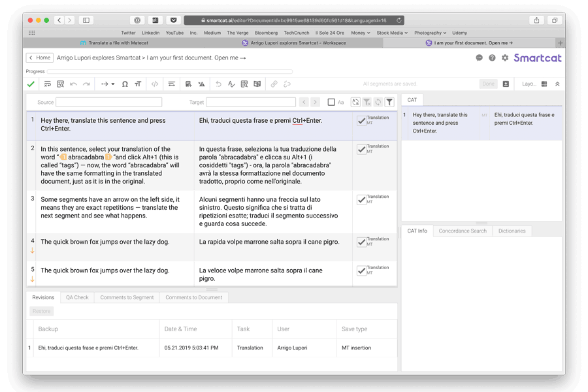Go back using the Home button
This screenshot has height=392, width=588.
[x=39, y=57]
